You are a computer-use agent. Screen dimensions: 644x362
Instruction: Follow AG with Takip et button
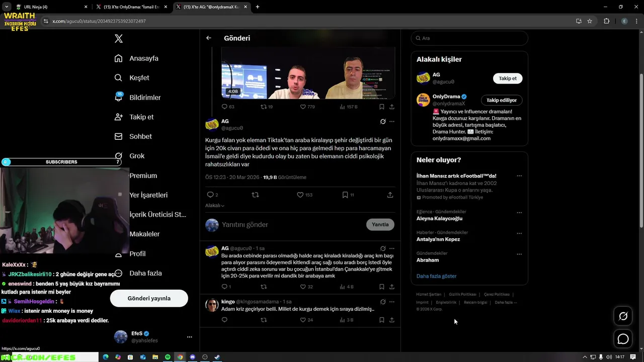click(508, 78)
